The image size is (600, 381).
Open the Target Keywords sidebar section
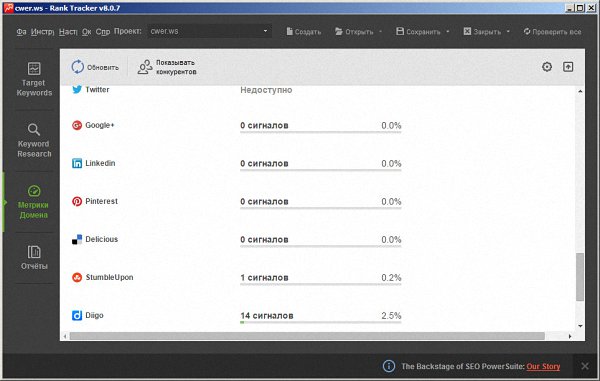pos(34,79)
